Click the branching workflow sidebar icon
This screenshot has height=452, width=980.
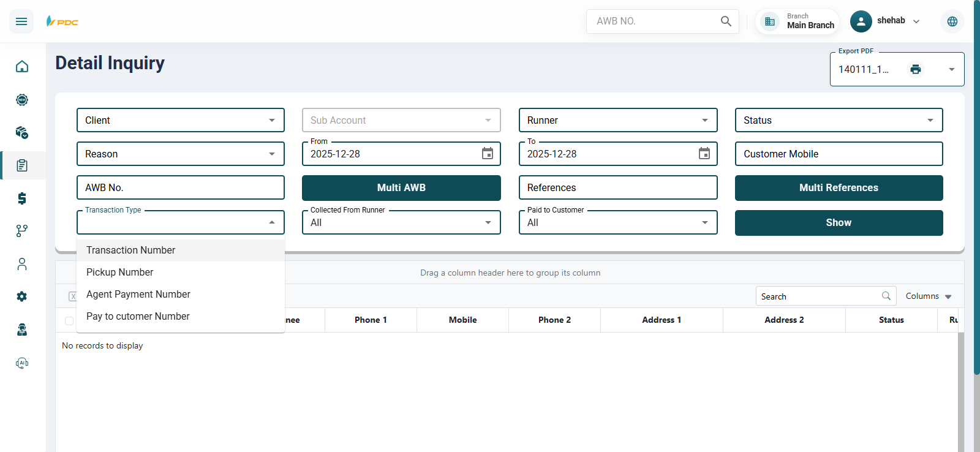pyautogui.click(x=22, y=231)
